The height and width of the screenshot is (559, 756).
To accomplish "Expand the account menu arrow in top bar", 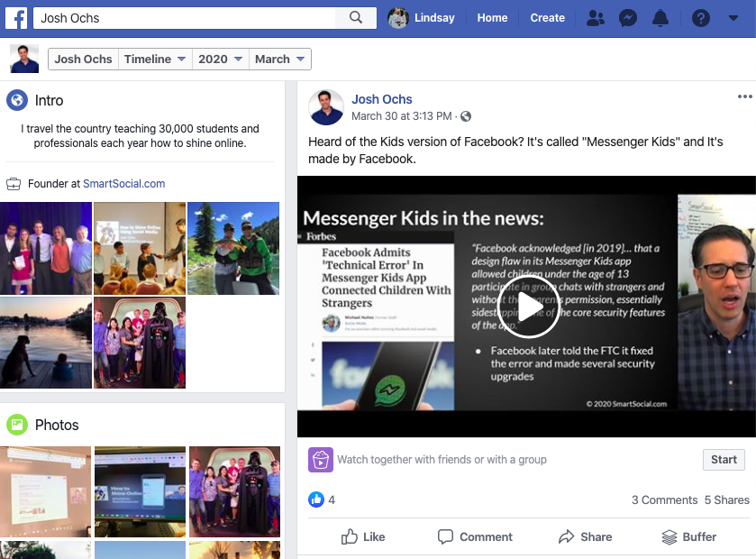I will click(733, 18).
